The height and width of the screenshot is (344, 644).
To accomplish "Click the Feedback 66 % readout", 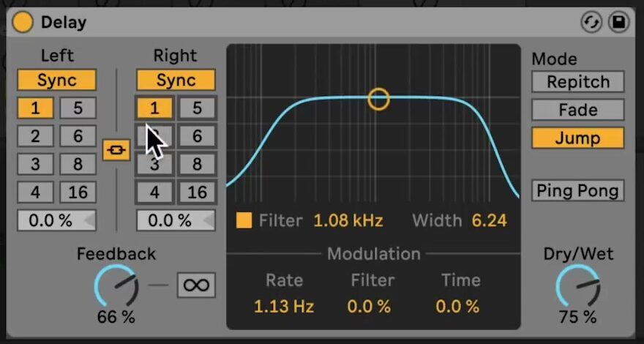I will tap(116, 317).
